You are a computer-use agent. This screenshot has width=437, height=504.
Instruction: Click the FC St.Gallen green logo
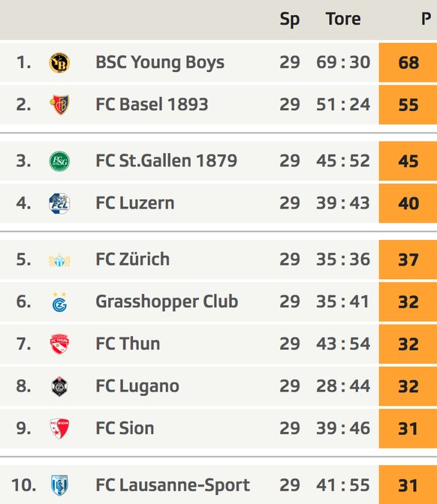59,161
